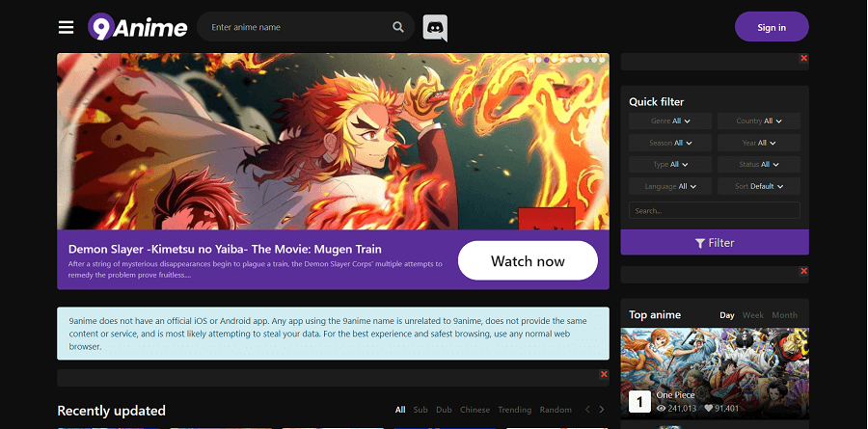
Task: Focus the Quick filter Search field
Action: tap(715, 210)
